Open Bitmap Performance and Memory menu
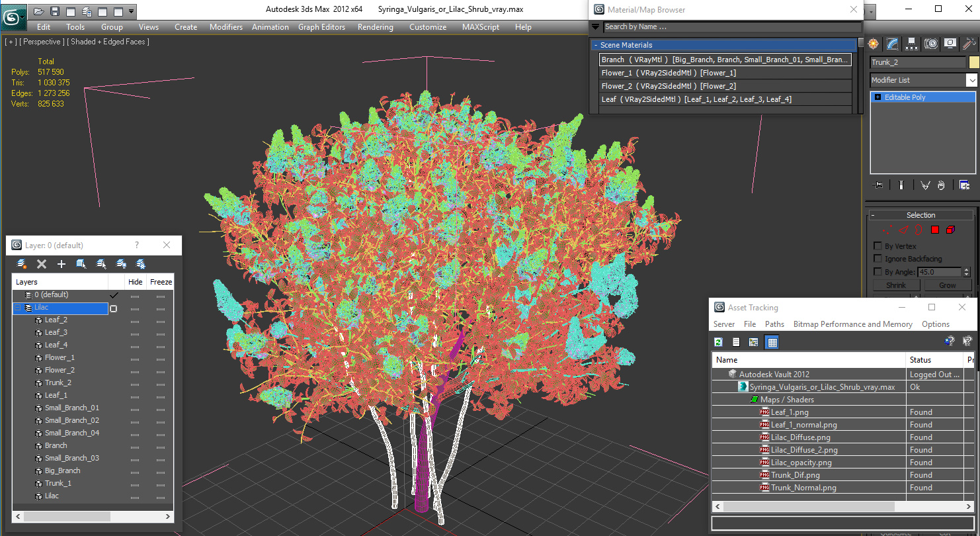Image resolution: width=980 pixels, height=536 pixels. 853,324
